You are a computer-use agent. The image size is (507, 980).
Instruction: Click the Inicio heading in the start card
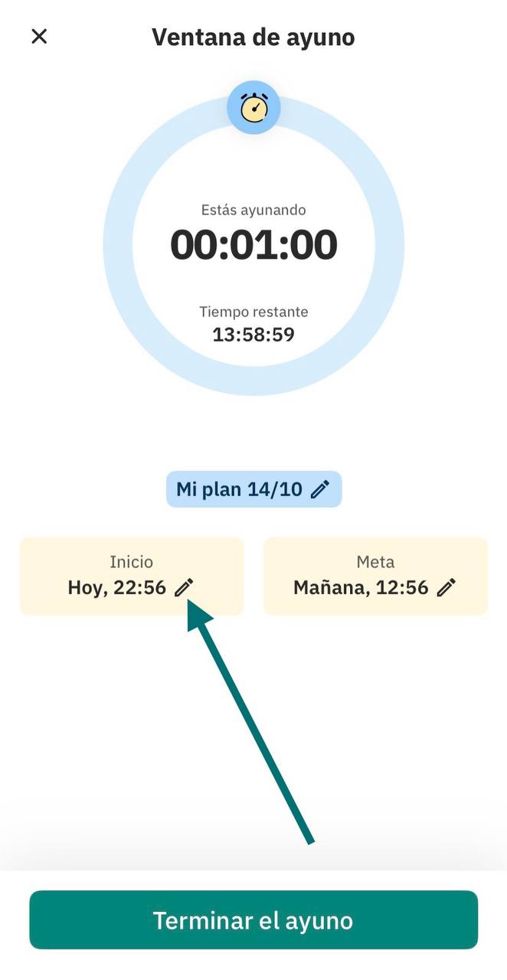tap(131, 562)
